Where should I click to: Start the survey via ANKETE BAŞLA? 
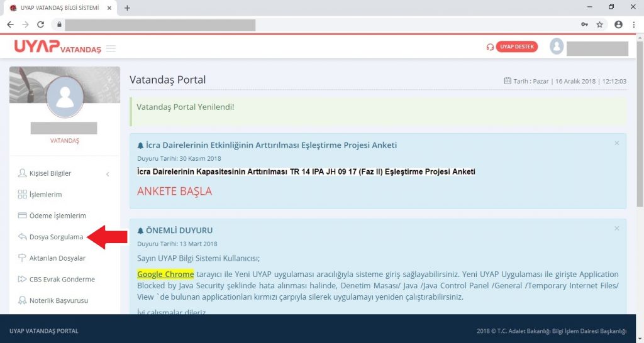[x=174, y=191]
